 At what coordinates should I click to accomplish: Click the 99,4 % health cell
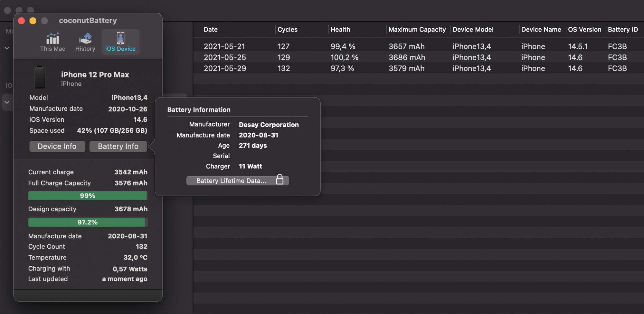[x=343, y=46]
